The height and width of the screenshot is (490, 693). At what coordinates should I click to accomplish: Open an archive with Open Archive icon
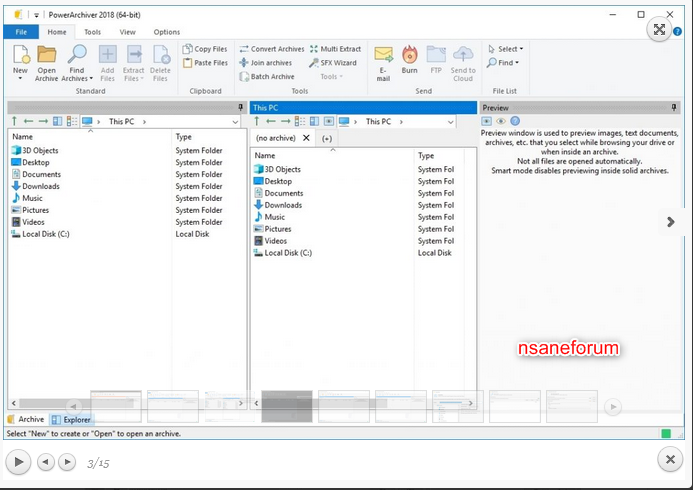(46, 54)
